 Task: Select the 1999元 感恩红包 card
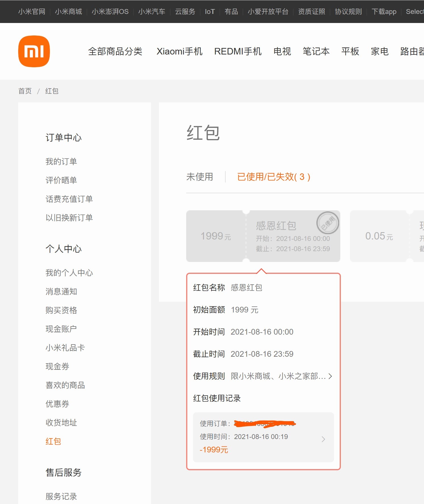[263, 236]
